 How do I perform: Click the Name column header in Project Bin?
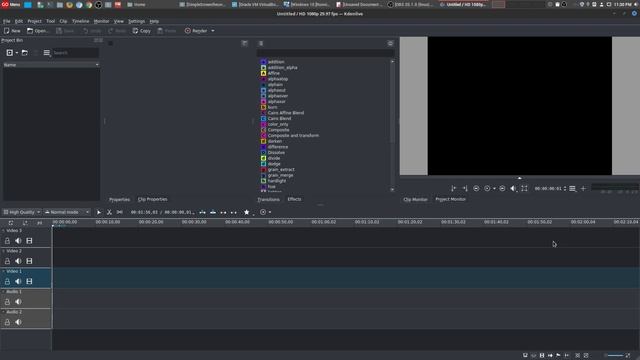(x=51, y=65)
